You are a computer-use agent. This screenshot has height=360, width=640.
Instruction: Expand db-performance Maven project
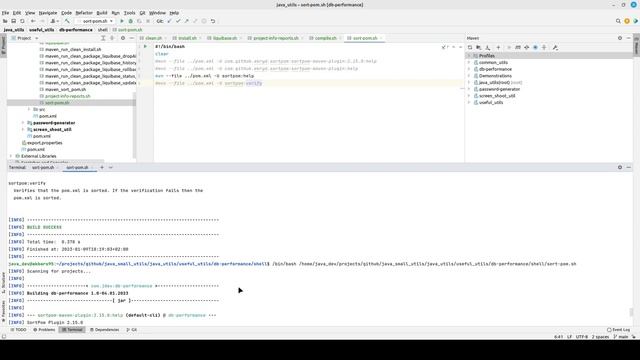[469, 69]
